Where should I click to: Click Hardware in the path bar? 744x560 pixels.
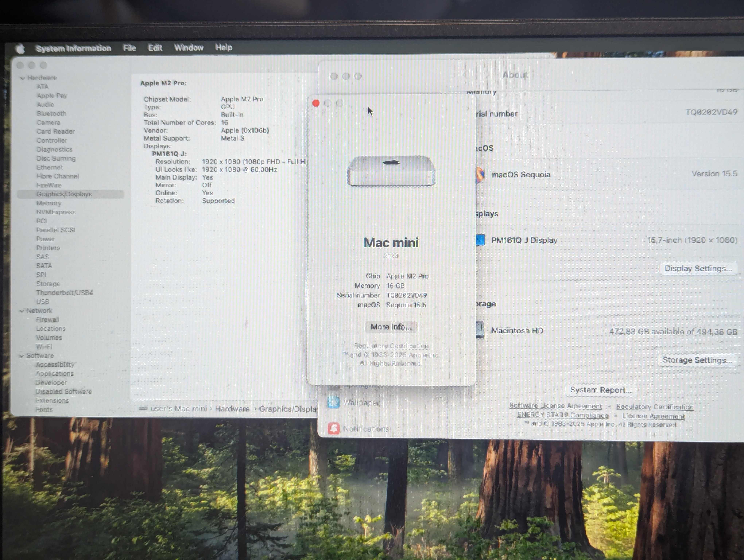pos(232,409)
